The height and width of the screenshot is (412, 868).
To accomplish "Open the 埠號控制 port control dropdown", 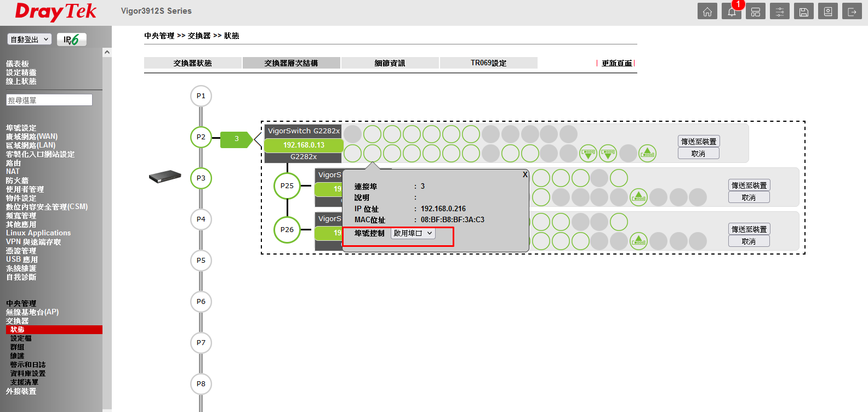I will [x=413, y=233].
